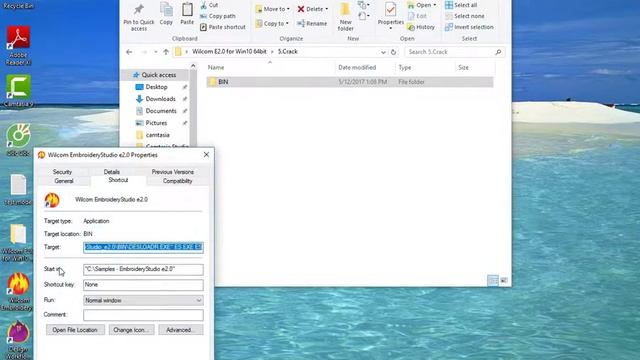Click the search magnifier icon
This screenshot has height=360, width=640.
coord(498,52)
